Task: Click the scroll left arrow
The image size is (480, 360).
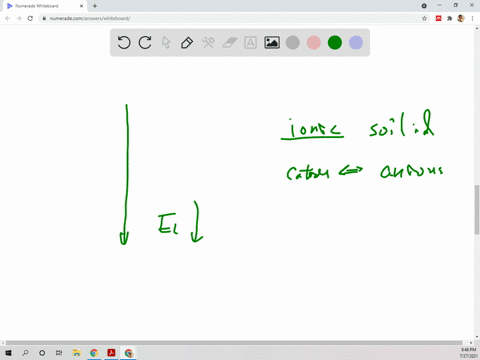Action: [3, 343]
